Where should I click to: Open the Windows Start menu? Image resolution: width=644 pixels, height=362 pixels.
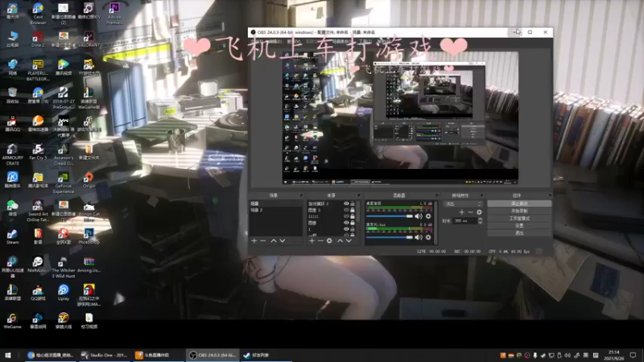coord(7,356)
